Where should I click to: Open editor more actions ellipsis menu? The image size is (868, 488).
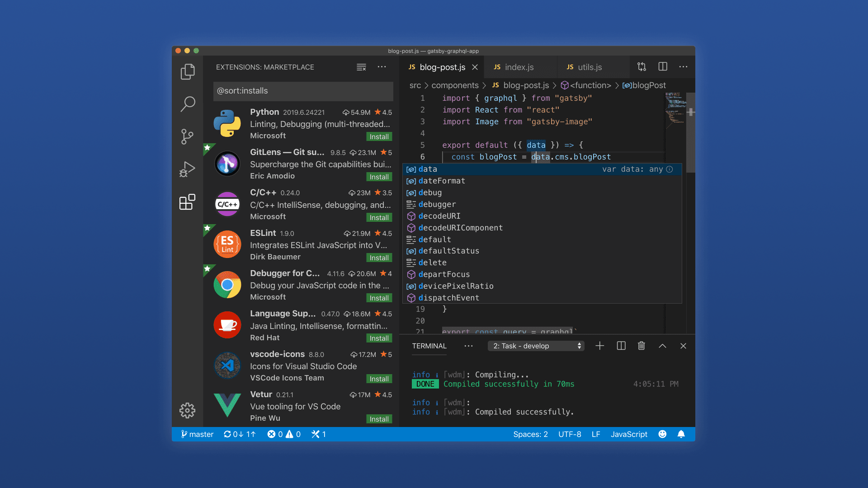coord(683,66)
